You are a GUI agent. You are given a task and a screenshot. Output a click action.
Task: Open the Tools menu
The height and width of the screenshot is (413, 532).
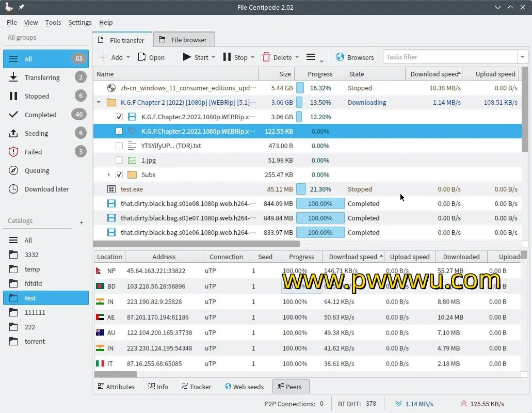53,23
